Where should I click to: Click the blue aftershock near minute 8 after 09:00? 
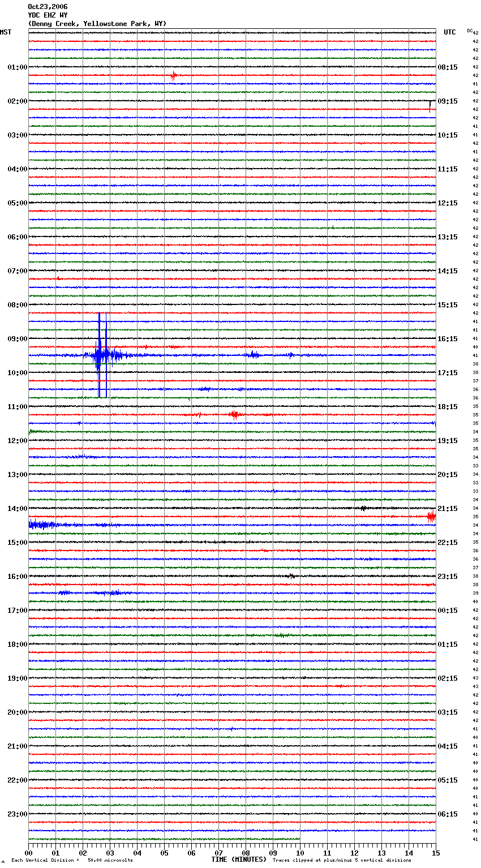coord(253,355)
